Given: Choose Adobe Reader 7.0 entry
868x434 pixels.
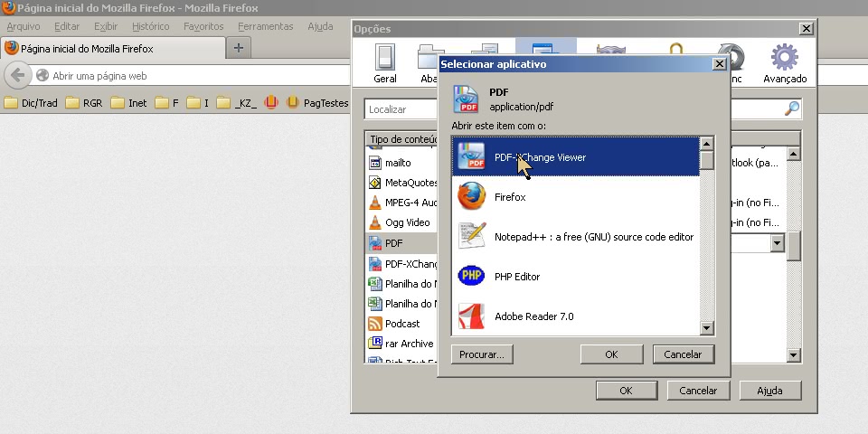Looking at the screenshot, I should (x=533, y=316).
